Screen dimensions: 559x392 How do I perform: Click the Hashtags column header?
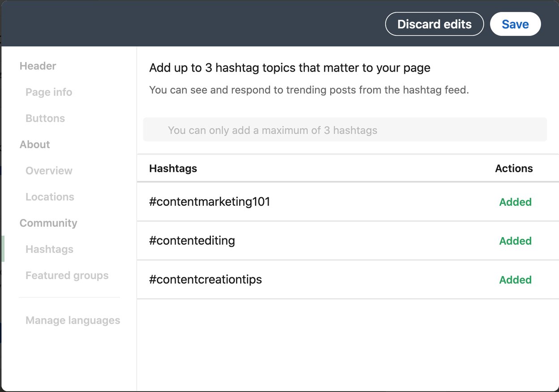[172, 169]
